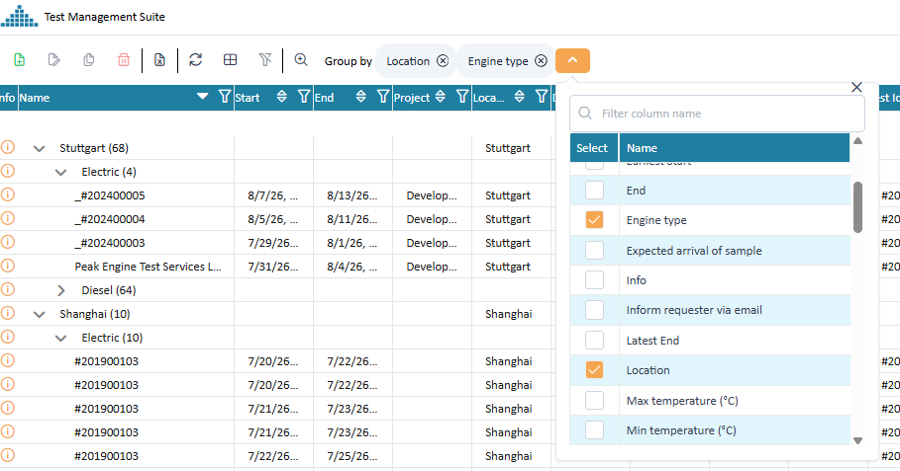
Task: Click info icon for Shanghai (10) row
Action: point(7,313)
